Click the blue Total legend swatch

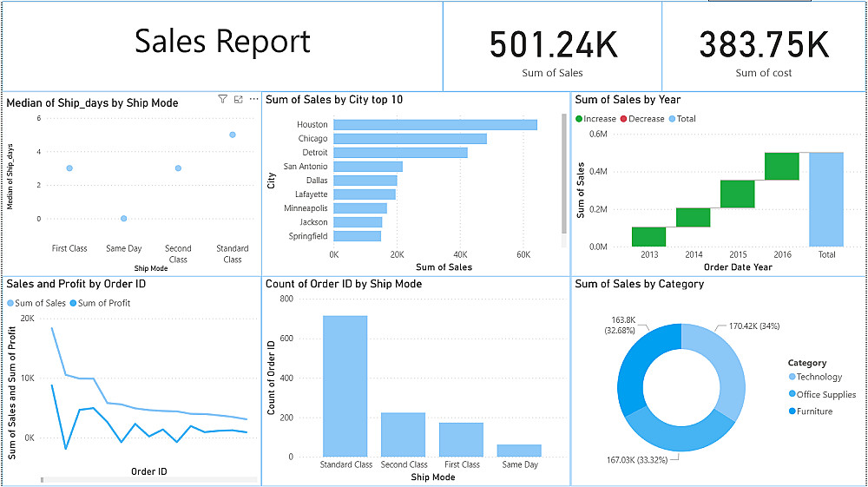[672, 119]
